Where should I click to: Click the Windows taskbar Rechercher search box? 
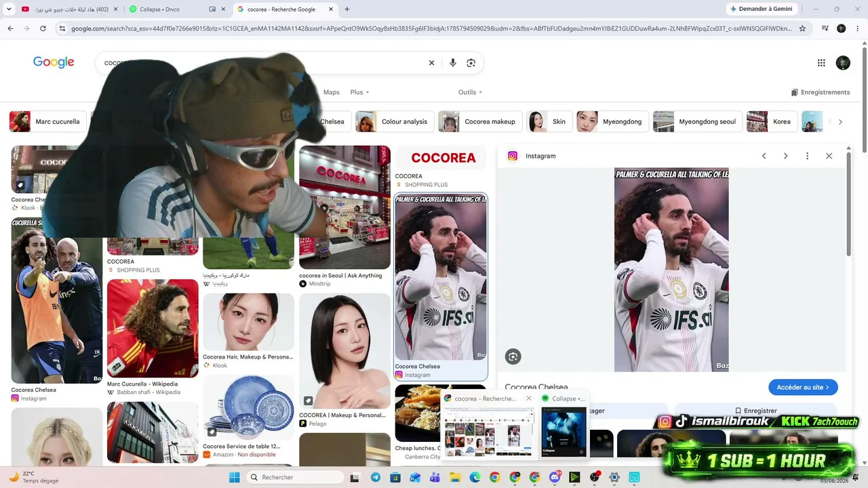click(x=296, y=477)
